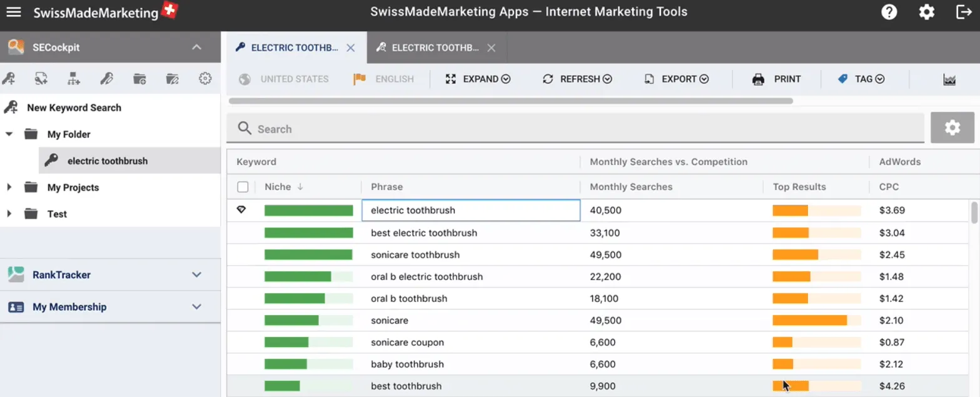Viewport: 980px width, 397px height.
Task: Expand the My Projects folder
Action: point(9,188)
